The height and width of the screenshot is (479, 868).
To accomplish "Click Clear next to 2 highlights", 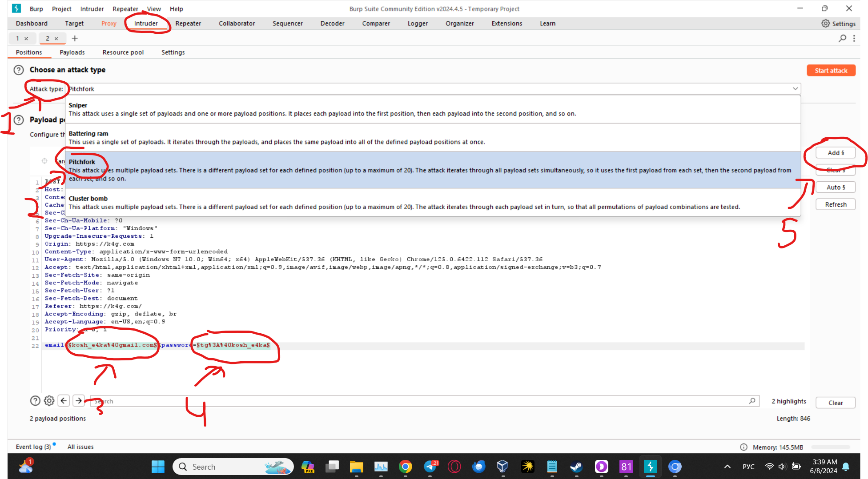I will point(836,403).
